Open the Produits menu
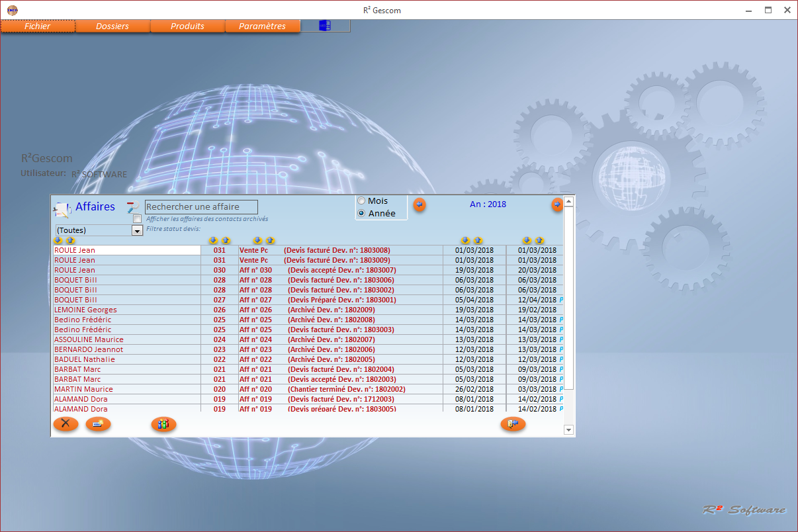The height and width of the screenshot is (532, 798). 187,26
